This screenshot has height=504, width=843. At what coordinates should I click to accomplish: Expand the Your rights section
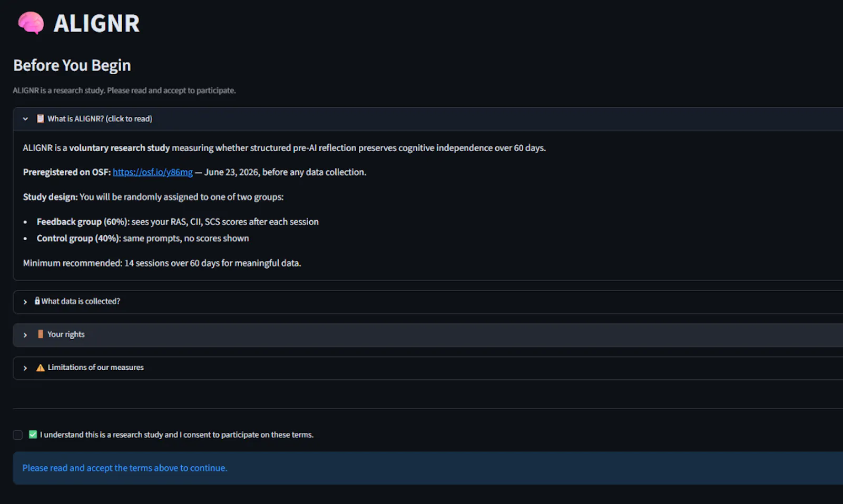(x=428, y=335)
